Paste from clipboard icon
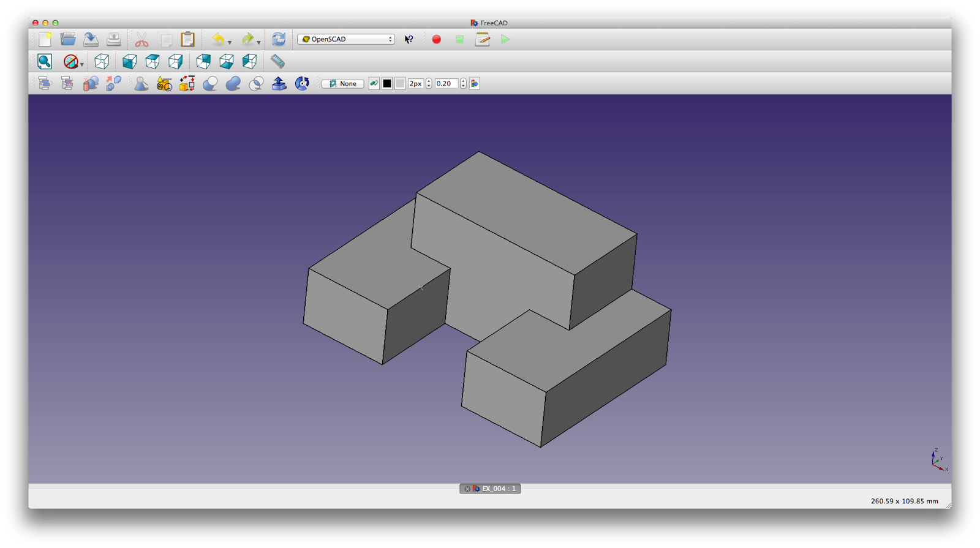This screenshot has width=980, height=548. (x=188, y=40)
